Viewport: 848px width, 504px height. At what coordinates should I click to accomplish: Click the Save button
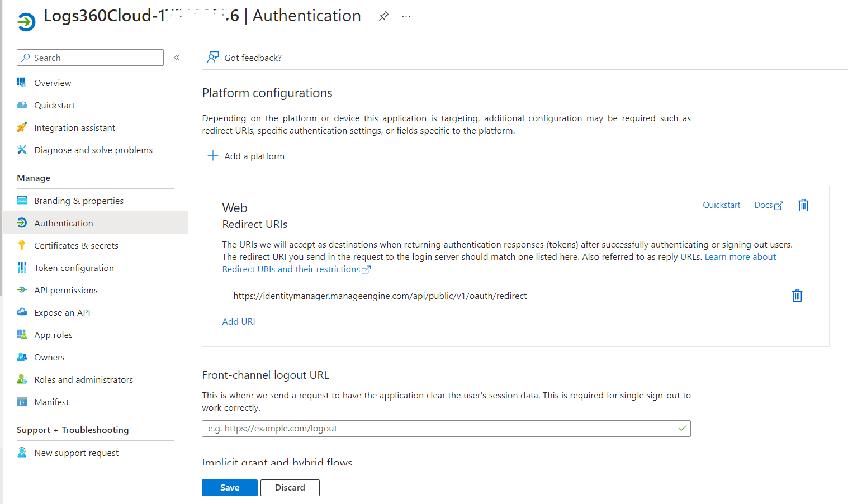(x=229, y=487)
